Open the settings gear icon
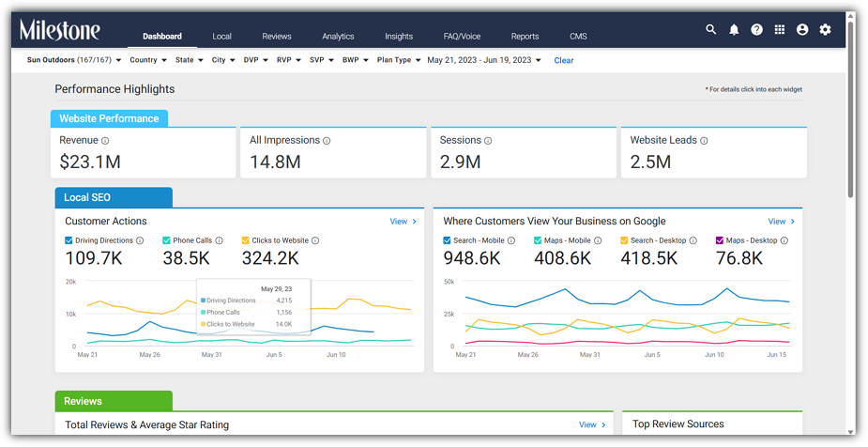The width and height of the screenshot is (868, 447). coord(826,30)
